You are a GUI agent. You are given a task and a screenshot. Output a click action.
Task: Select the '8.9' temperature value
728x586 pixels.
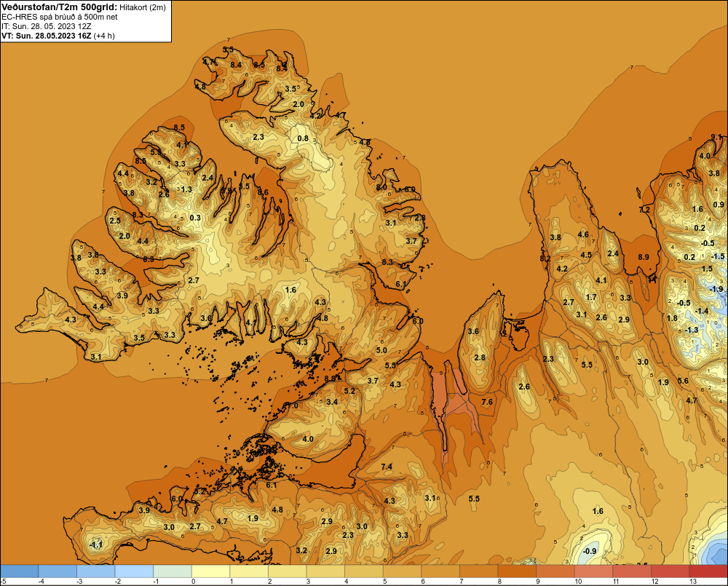click(643, 257)
